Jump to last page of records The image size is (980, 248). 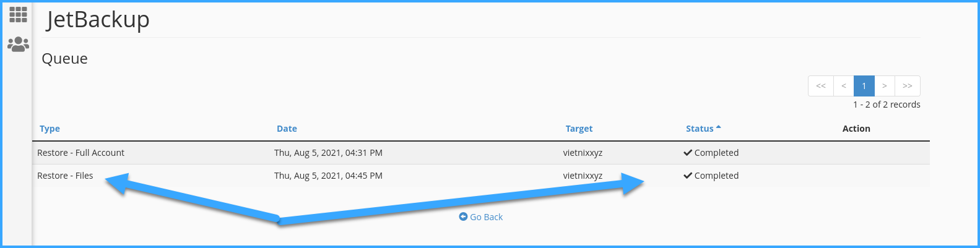tap(908, 86)
